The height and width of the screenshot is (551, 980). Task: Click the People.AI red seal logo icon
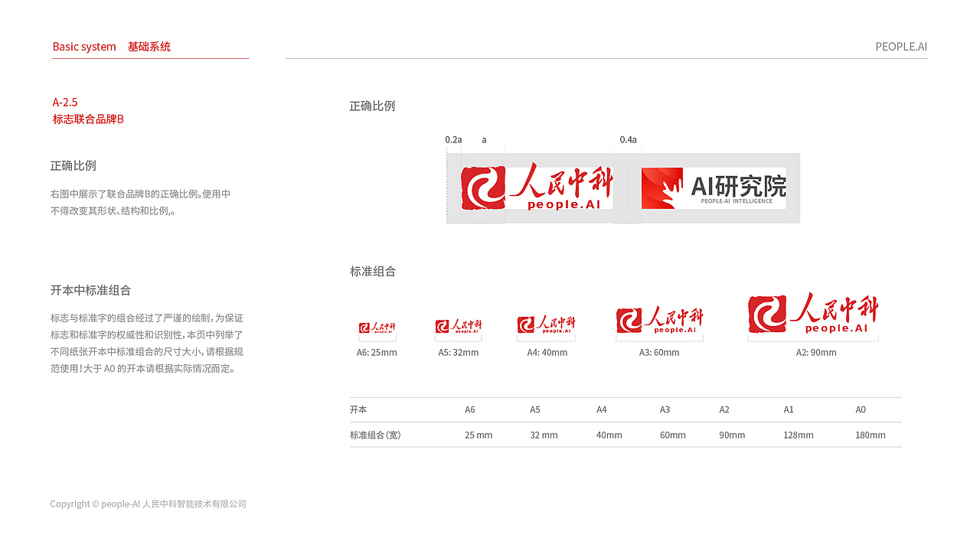click(x=483, y=188)
